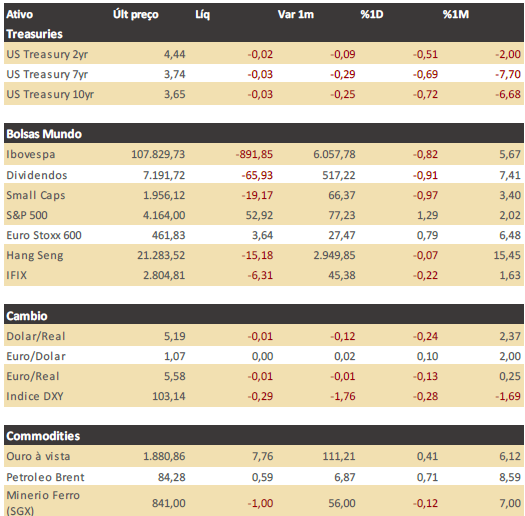Click the Treasuries section header
525x516 pixels.
coord(34,34)
